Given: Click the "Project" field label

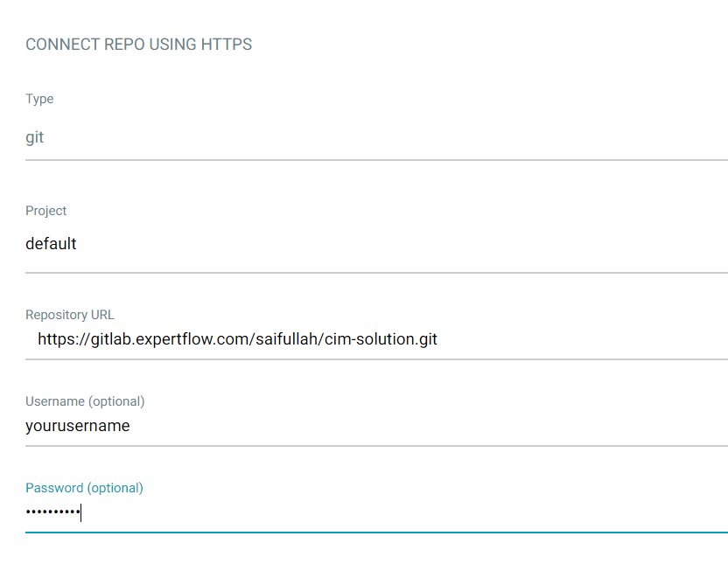Looking at the screenshot, I should point(46,211).
